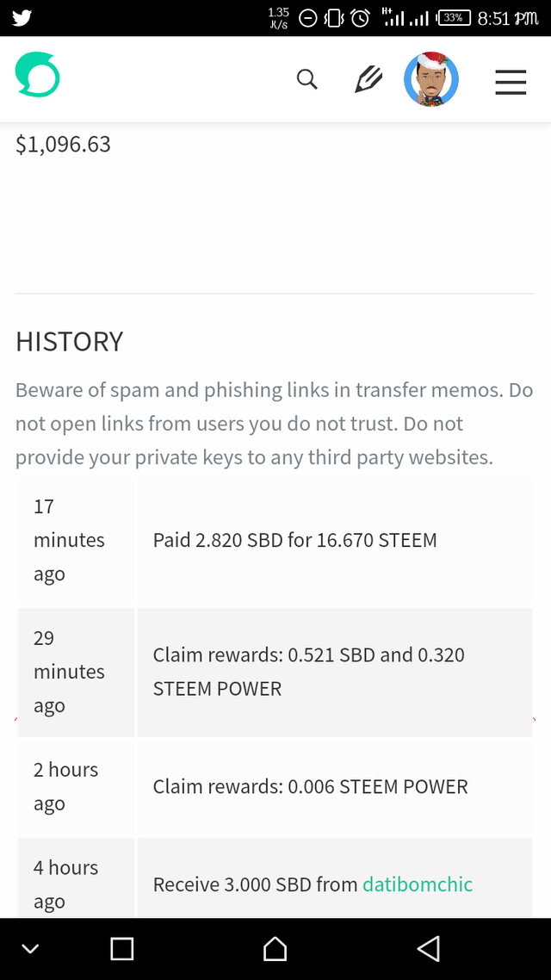Select the Paid 2.820 SBD transaction row
The height and width of the screenshot is (980, 551).
(x=294, y=540)
